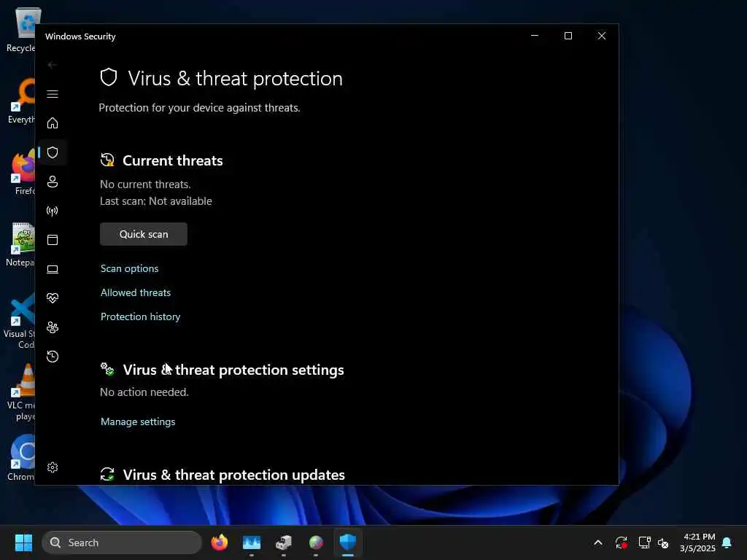Open Device performance & health icon
This screenshot has width=747, height=560.
click(53, 298)
